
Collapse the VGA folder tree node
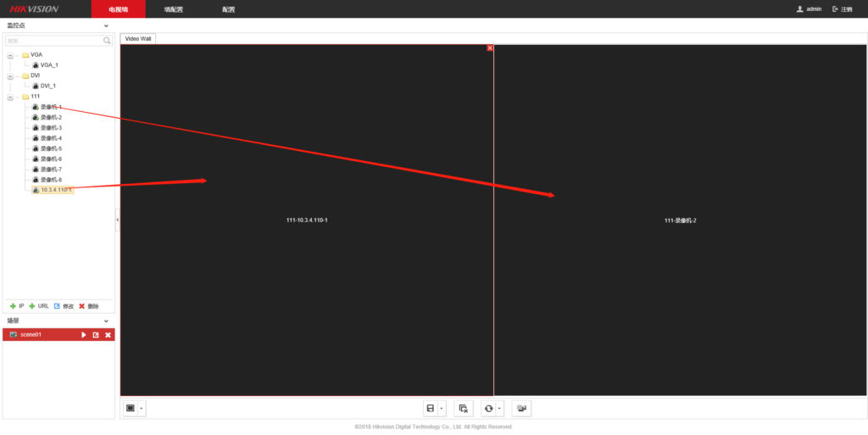[10, 55]
